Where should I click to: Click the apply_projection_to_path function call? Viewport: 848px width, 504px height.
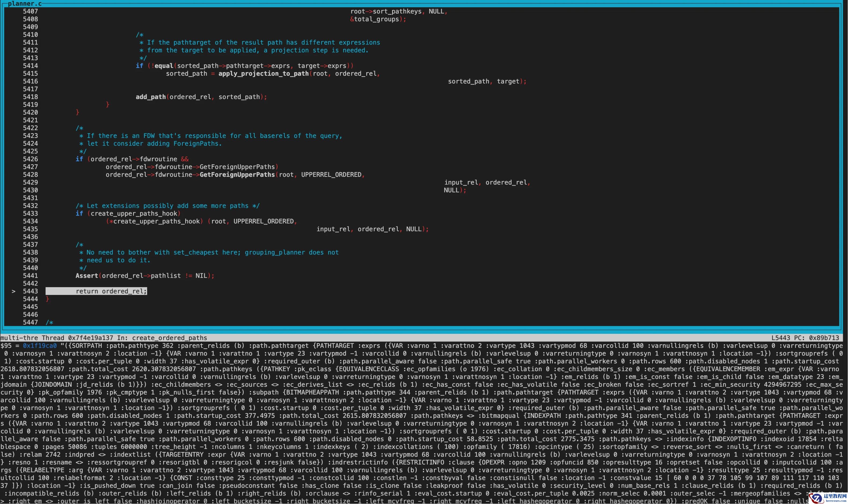(263, 73)
